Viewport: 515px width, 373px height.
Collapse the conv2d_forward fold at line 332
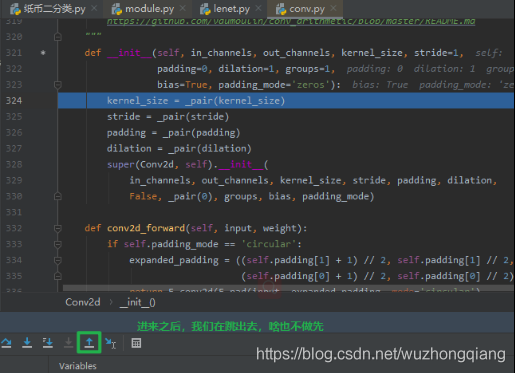[58, 228]
